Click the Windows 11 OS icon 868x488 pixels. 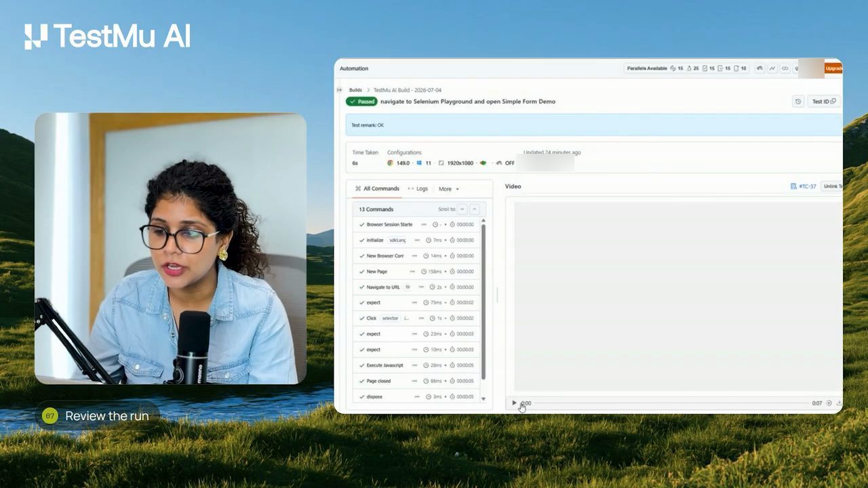click(419, 163)
